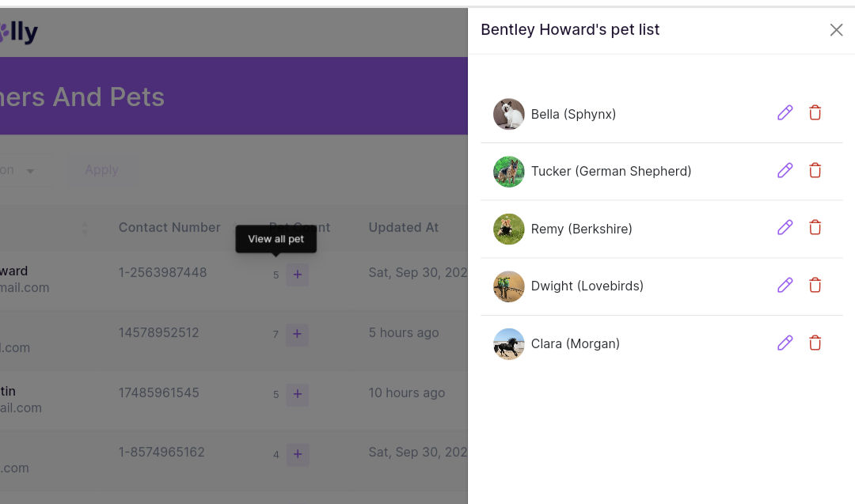The width and height of the screenshot is (855, 504).
Task: Close Bentley Howard's pet list panel
Action: tap(836, 30)
